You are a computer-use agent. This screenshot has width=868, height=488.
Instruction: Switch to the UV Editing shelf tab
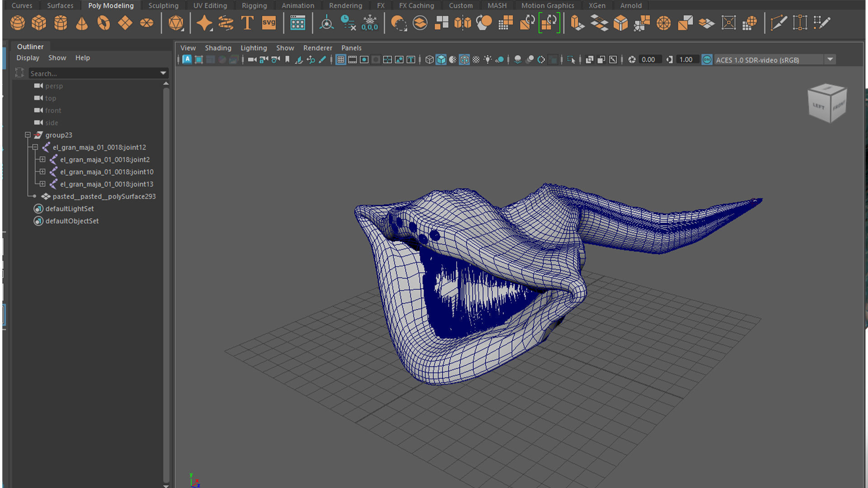[x=210, y=5]
